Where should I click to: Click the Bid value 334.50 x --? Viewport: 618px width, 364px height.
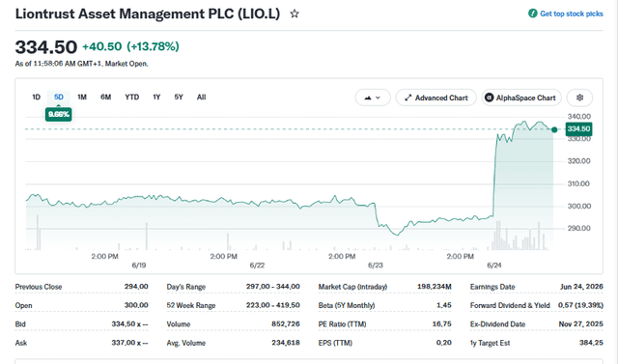(129, 323)
